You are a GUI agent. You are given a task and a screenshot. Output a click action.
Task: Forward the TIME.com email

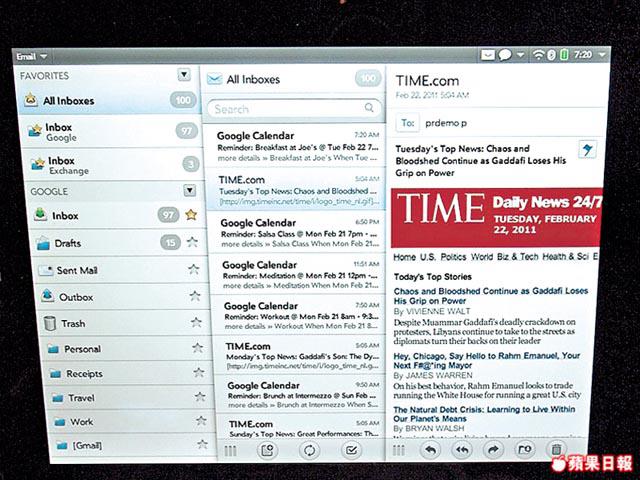(493, 449)
